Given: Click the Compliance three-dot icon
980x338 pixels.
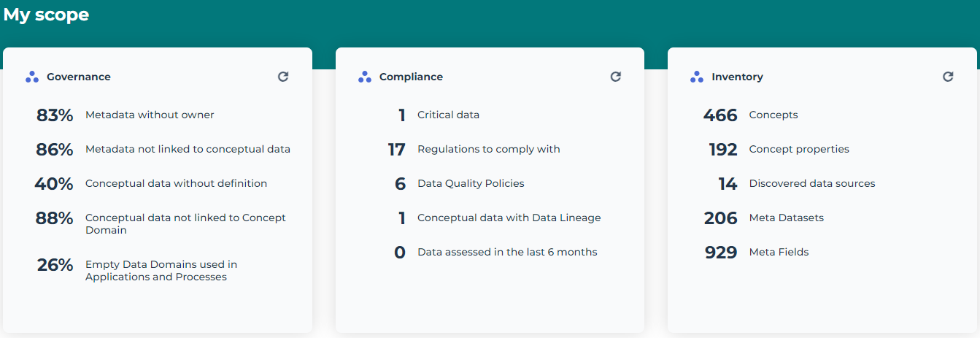Looking at the screenshot, I should tap(365, 77).
